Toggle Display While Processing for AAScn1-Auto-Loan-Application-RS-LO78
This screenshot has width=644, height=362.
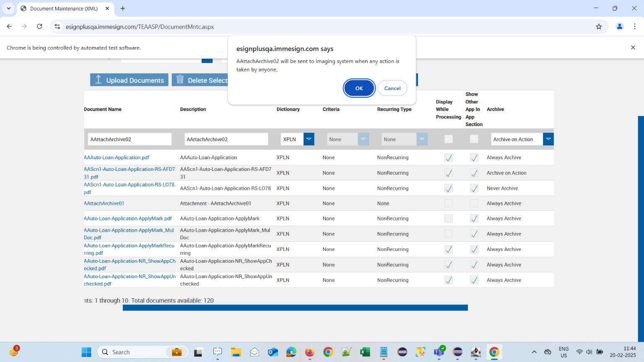pyautogui.click(x=449, y=189)
